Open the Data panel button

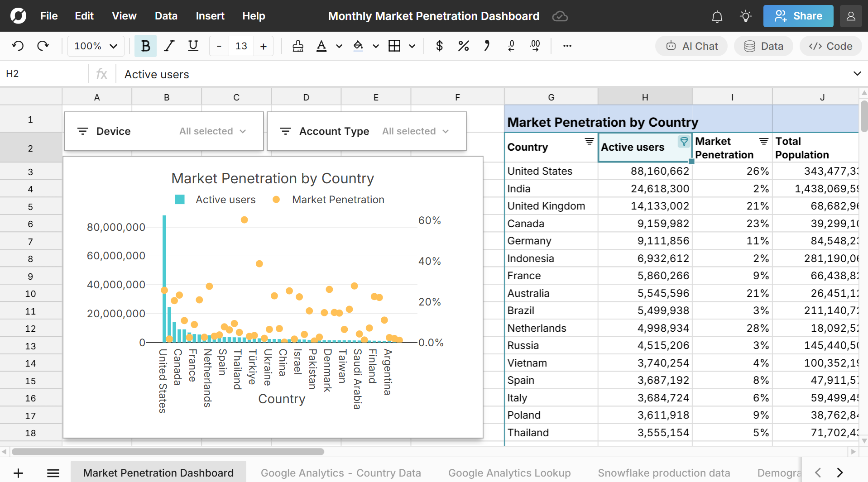[x=763, y=46]
